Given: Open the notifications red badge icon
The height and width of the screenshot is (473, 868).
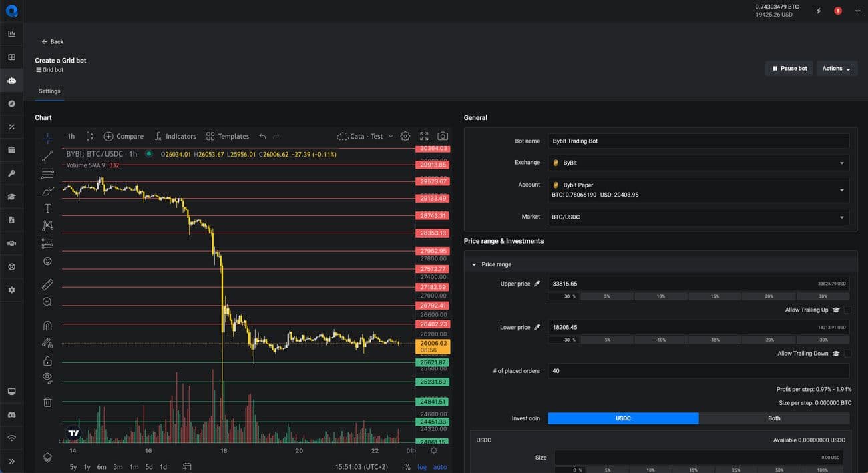Looking at the screenshot, I should pos(838,11).
